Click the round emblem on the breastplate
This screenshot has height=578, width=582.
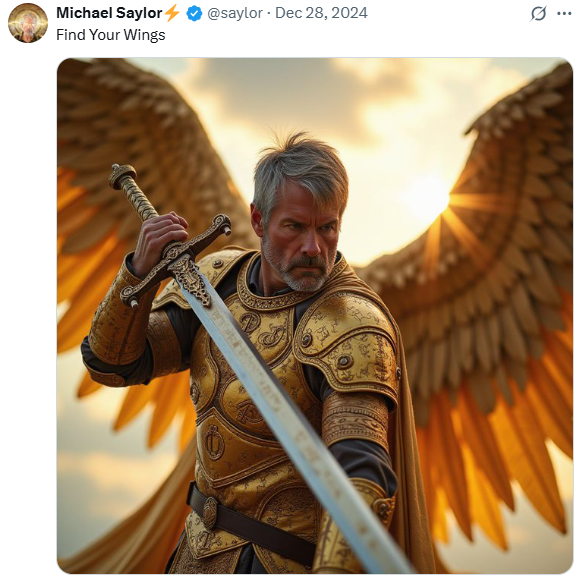click(213, 443)
